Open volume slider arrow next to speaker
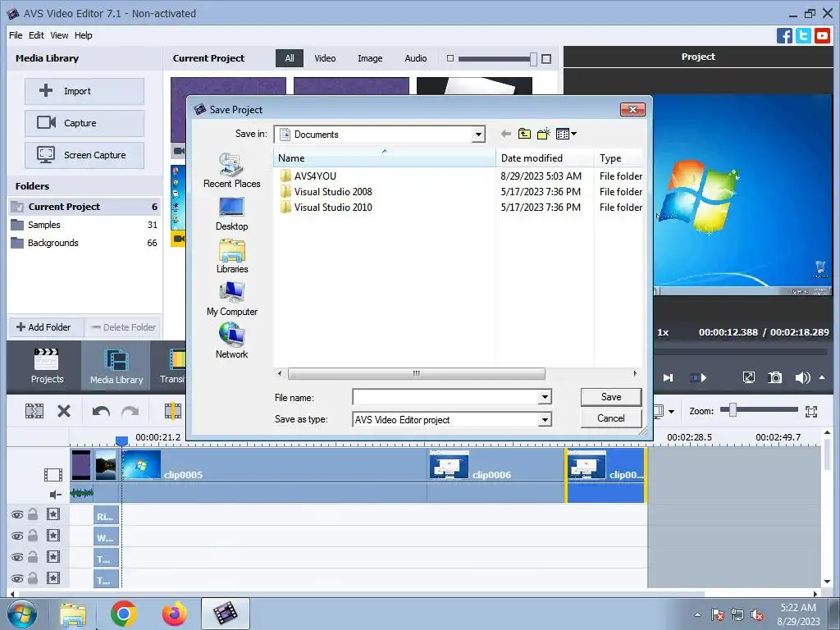 [x=822, y=377]
